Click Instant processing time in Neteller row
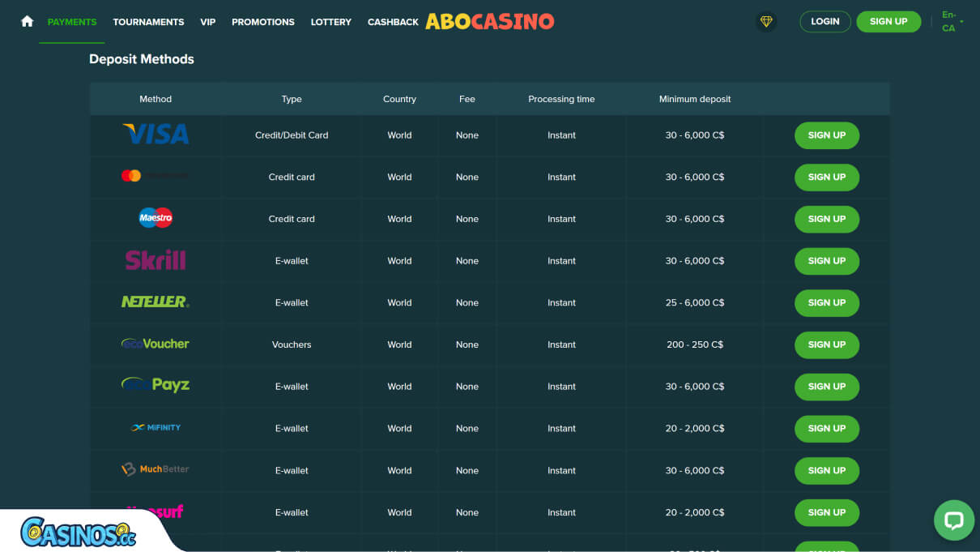 (x=561, y=302)
